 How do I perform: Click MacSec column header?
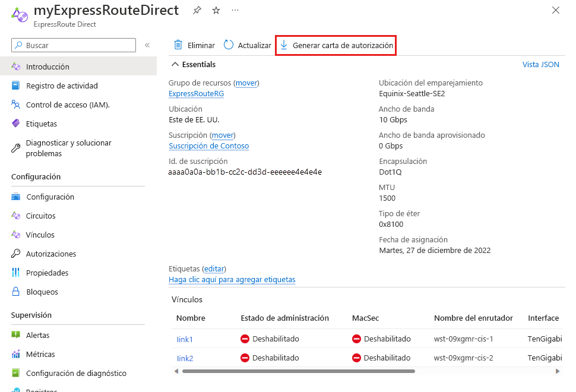click(366, 318)
